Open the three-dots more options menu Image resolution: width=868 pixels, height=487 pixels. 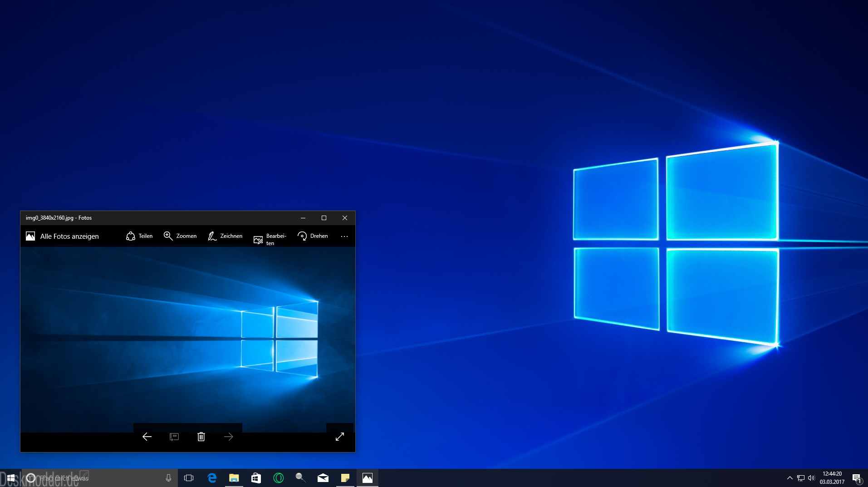(344, 236)
